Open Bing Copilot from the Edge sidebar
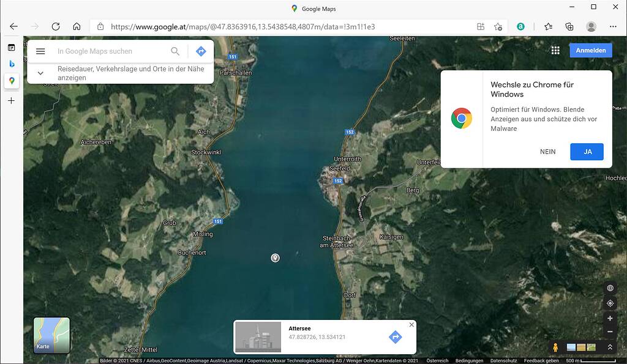Viewport: 627px width, 364px height. tap(11, 64)
